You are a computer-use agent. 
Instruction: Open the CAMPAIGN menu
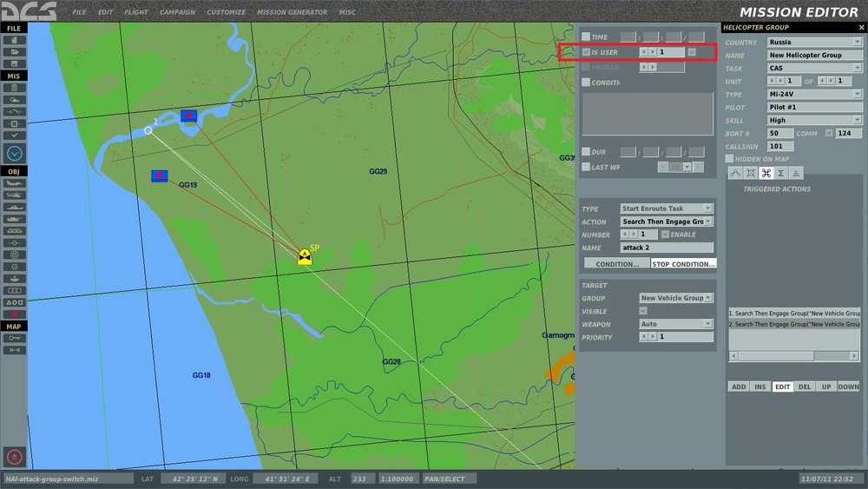pos(177,12)
